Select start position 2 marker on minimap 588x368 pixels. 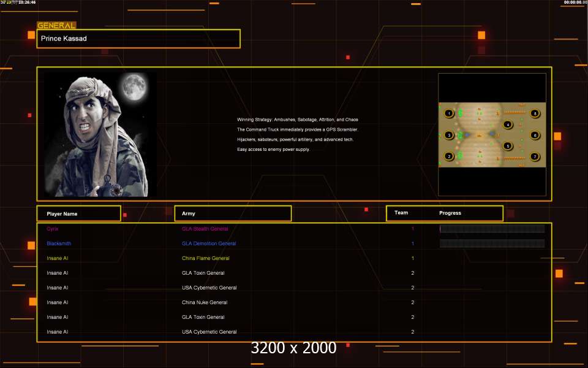point(449,156)
